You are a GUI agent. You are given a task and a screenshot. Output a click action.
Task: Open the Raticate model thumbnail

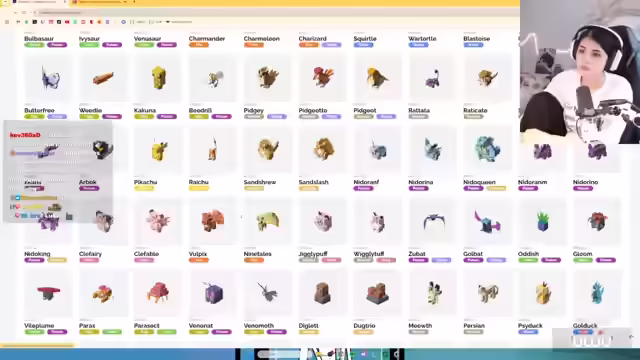click(x=487, y=78)
